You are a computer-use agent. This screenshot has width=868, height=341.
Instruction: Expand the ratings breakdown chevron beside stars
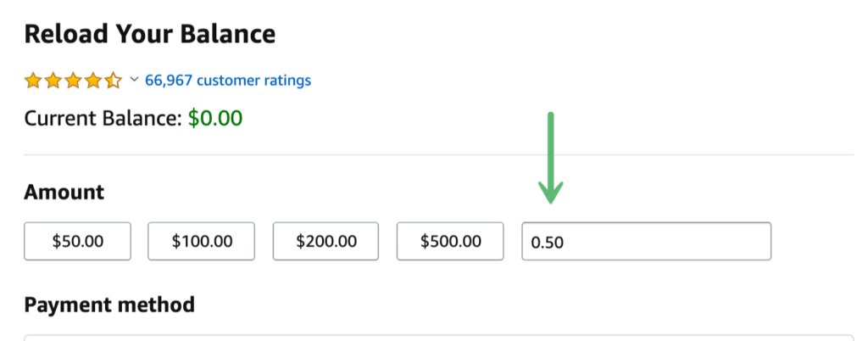pos(133,81)
